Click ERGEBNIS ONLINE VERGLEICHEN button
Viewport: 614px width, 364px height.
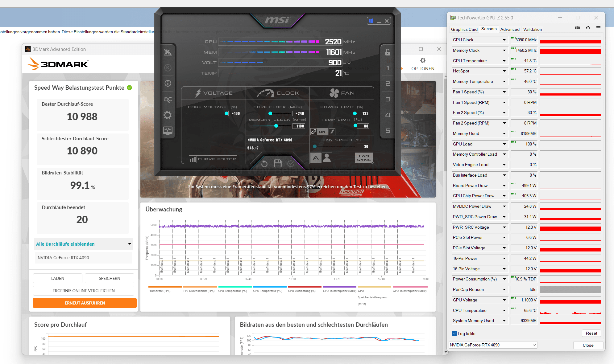click(84, 291)
